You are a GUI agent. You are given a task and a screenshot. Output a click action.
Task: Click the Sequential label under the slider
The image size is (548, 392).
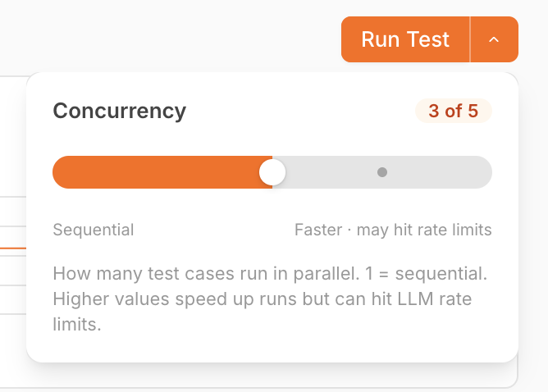pyautogui.click(x=94, y=230)
